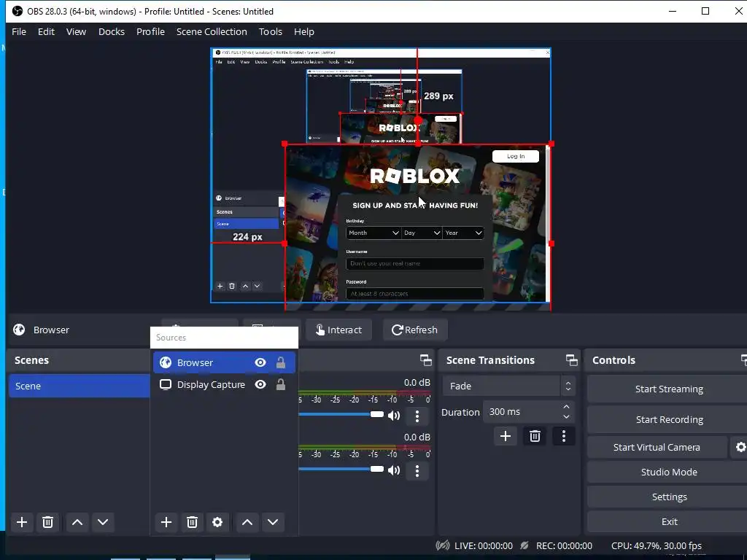The width and height of the screenshot is (747, 560).
Task: Remove scene transition with trash icon
Action: 535,436
